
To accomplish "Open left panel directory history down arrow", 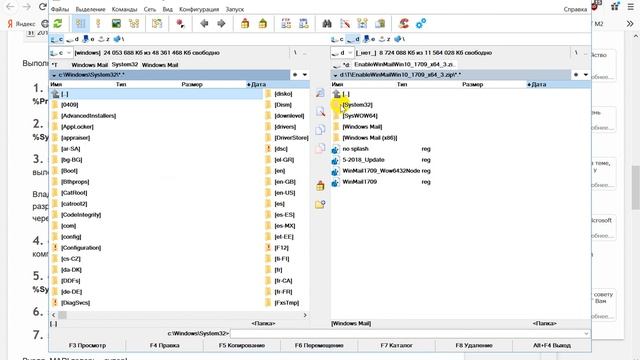I will coord(304,75).
